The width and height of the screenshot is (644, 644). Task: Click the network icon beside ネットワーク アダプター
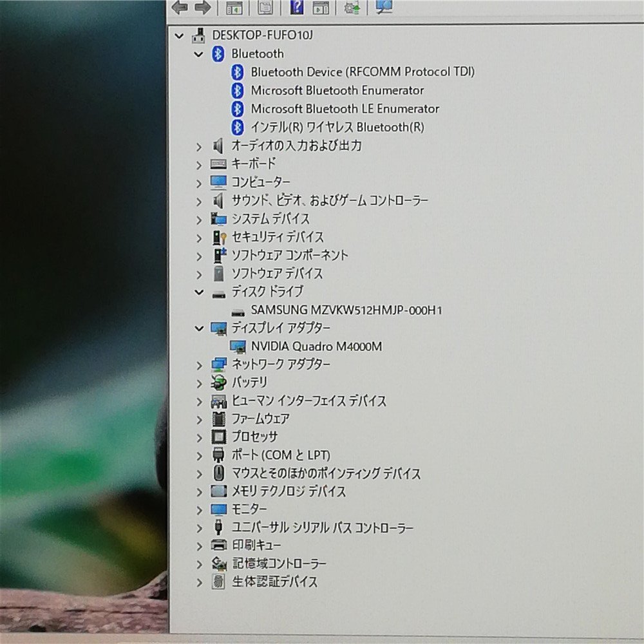218,365
